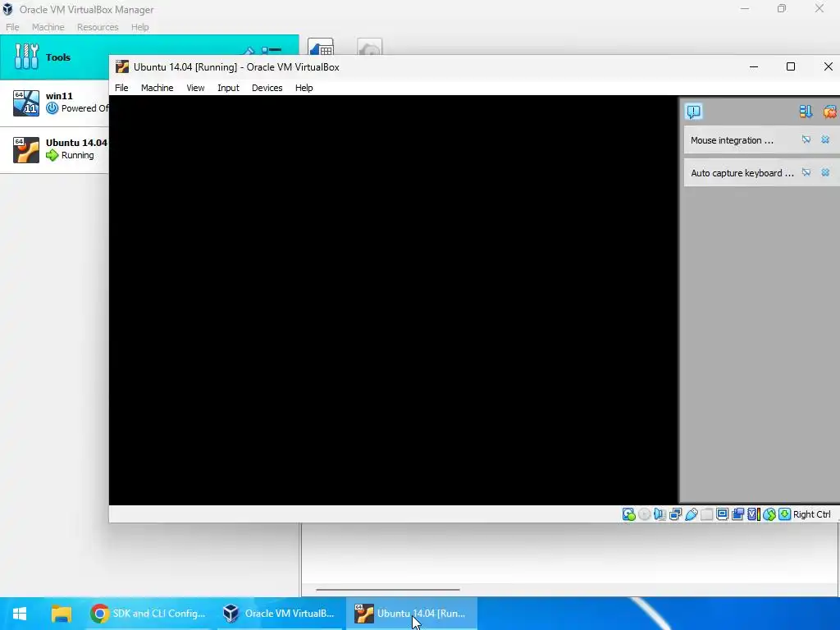Viewport: 840px width, 630px height.
Task: Open File Explorer from the taskbar
Action: pyautogui.click(x=61, y=614)
